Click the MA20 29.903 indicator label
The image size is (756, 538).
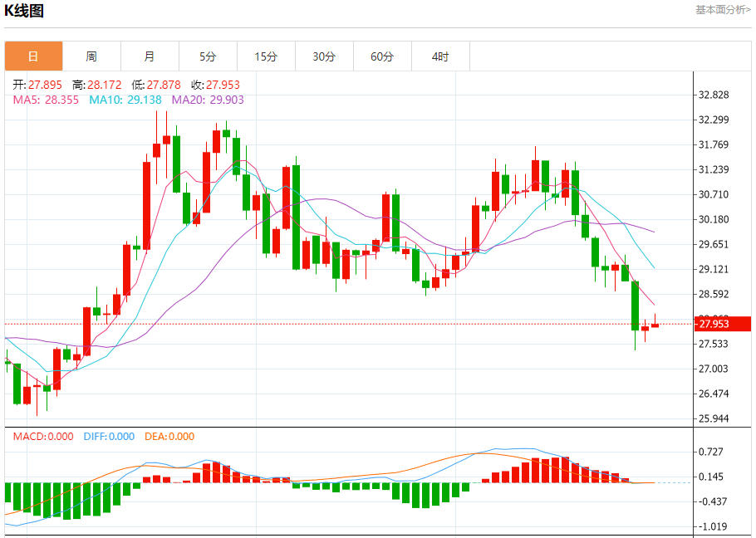[208, 100]
